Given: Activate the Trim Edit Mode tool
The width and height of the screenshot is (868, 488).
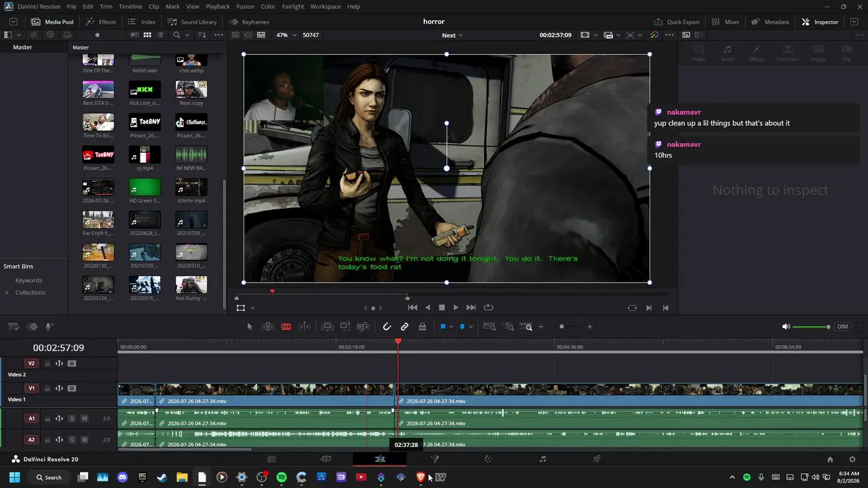Looking at the screenshot, I should [x=268, y=327].
